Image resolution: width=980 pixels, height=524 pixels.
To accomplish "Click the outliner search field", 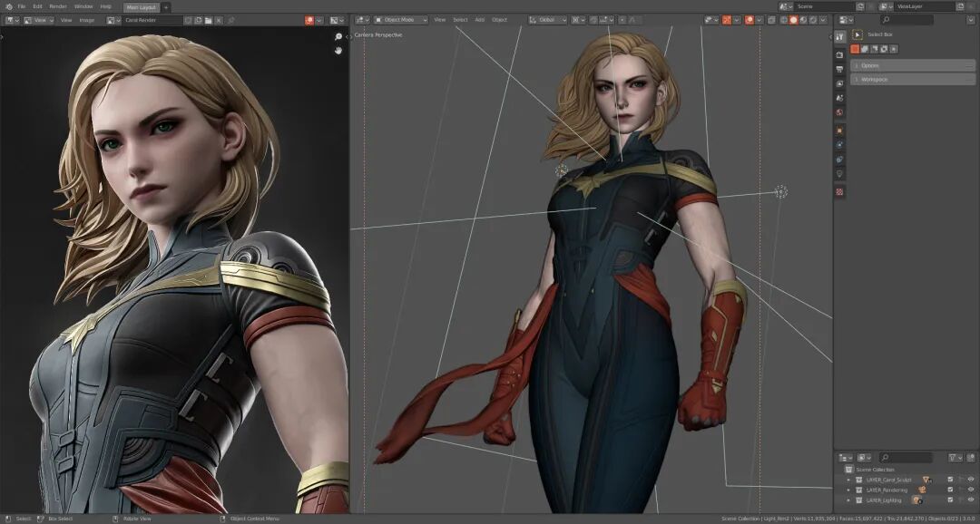I will pos(906,458).
